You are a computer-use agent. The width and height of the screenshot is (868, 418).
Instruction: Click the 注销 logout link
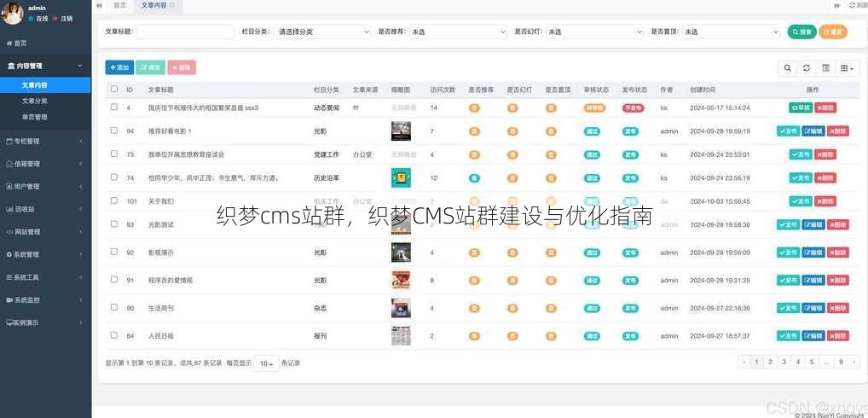click(62, 18)
